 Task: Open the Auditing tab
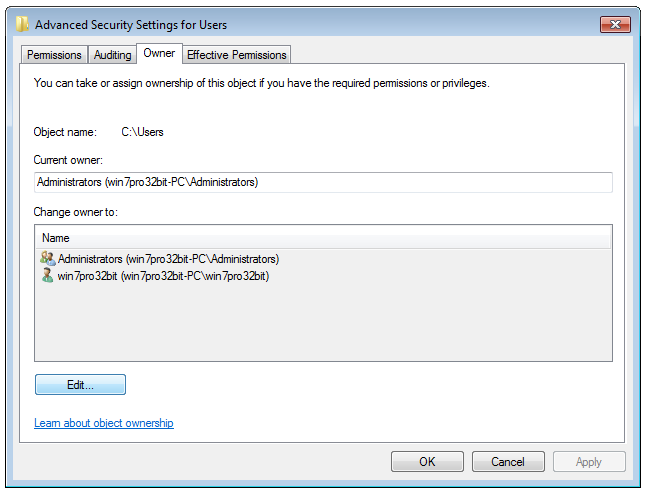[112, 55]
